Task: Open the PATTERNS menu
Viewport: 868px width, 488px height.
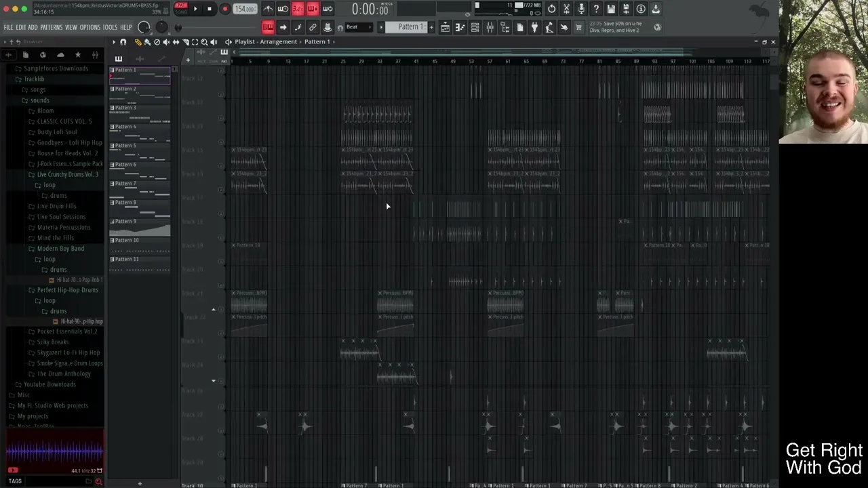Action: point(51,27)
